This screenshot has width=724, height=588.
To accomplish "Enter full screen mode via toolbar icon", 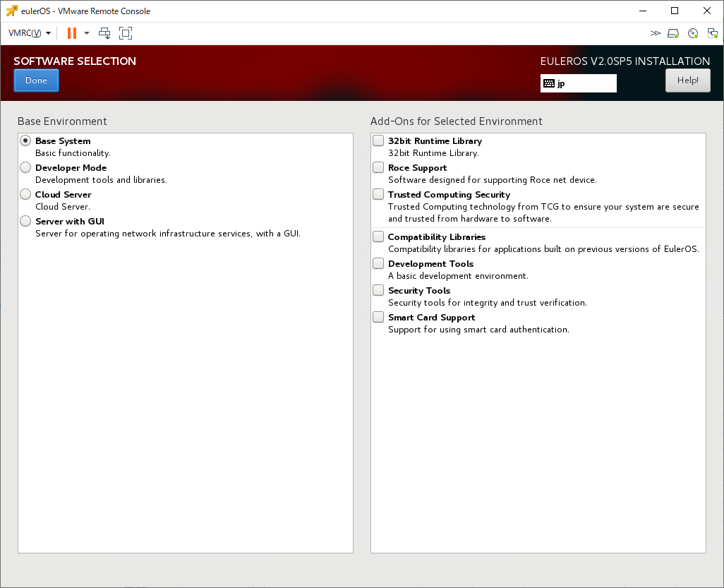I will coord(126,33).
